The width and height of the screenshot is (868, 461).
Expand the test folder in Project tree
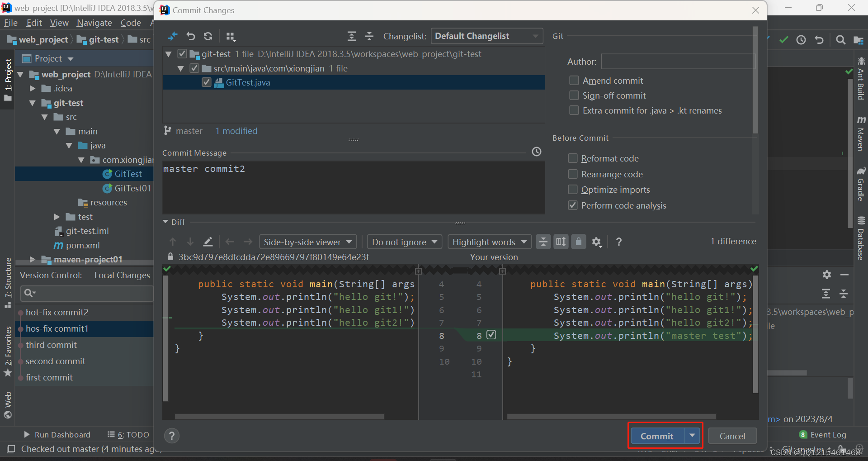click(57, 217)
